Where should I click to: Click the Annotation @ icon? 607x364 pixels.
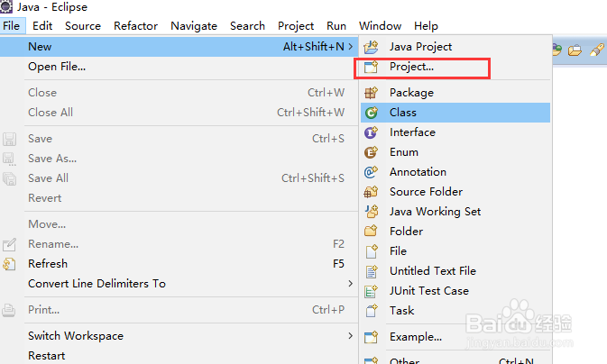click(x=371, y=172)
